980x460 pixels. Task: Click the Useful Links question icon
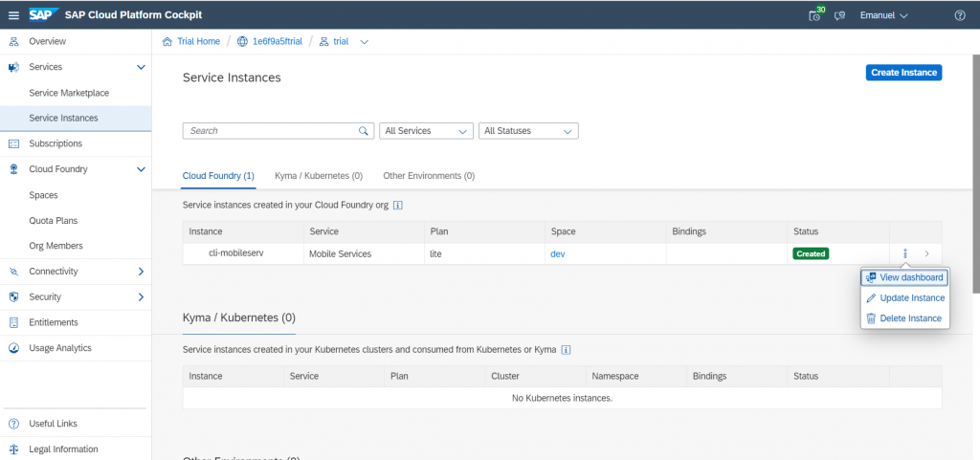[x=13, y=424]
